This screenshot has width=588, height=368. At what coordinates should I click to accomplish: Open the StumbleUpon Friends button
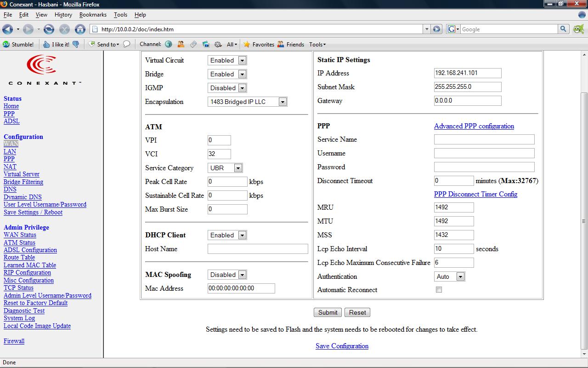[291, 45]
